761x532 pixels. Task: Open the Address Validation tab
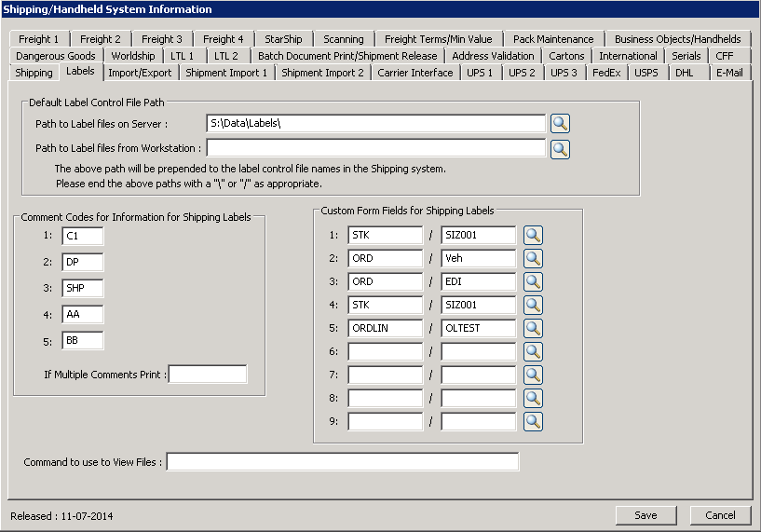[493, 56]
